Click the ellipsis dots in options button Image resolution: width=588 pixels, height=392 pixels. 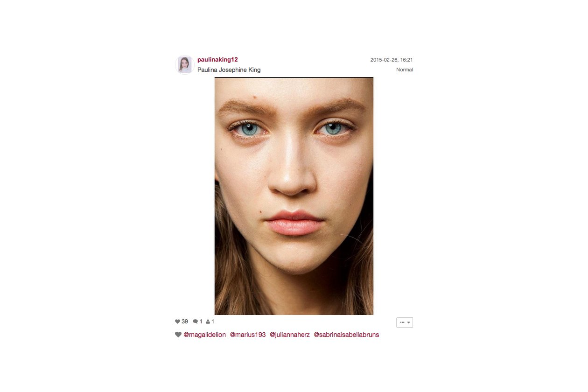(402, 322)
